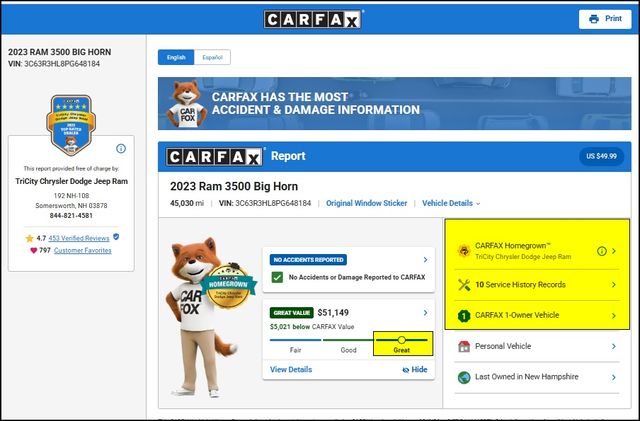Click the eye-slash icon next to Hide
The image size is (640, 421).
[405, 370]
